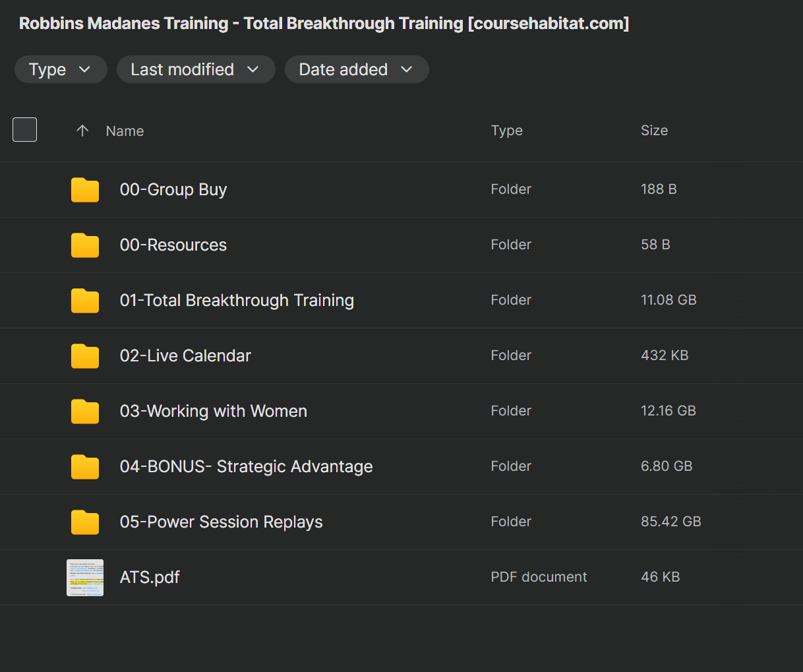Click the 04-BONUS- Strategic Advantage folder icon
The width and height of the screenshot is (803, 672).
[x=85, y=467]
